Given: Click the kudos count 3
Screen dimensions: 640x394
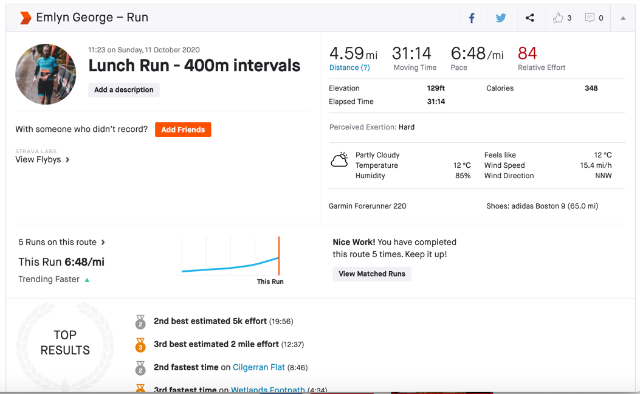Looking at the screenshot, I should pyautogui.click(x=569, y=18).
